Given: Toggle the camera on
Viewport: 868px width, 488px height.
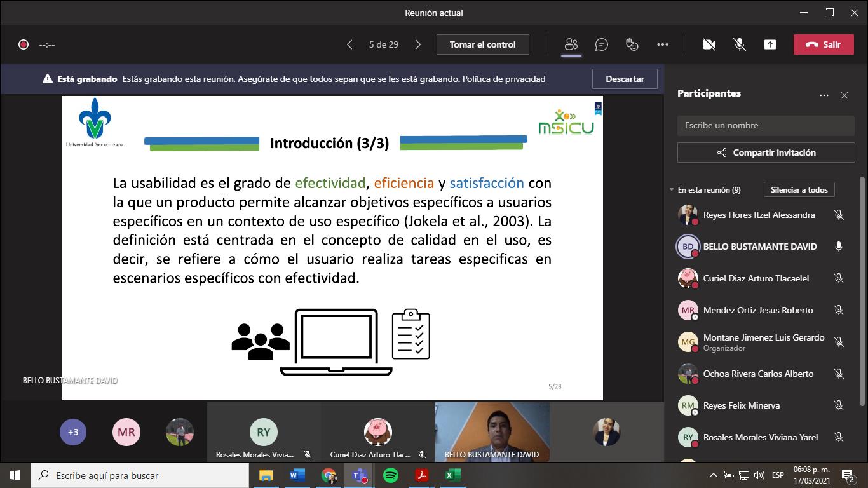Looking at the screenshot, I should tap(709, 44).
